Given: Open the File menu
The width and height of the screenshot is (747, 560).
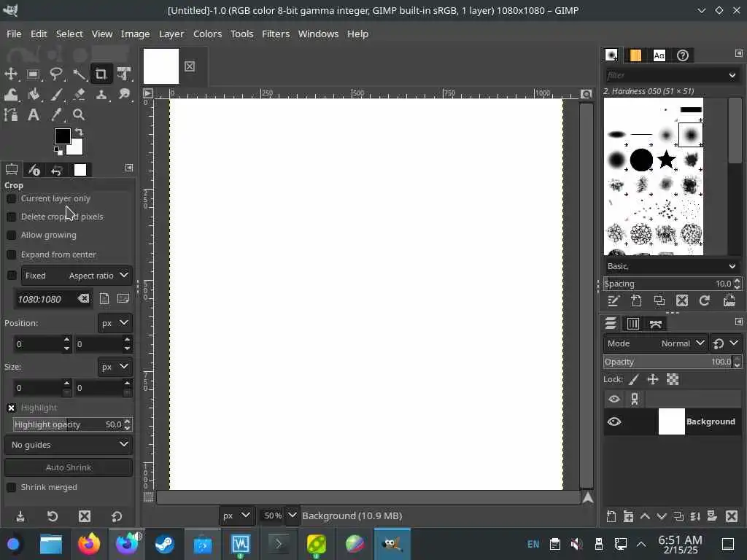Looking at the screenshot, I should tap(14, 34).
